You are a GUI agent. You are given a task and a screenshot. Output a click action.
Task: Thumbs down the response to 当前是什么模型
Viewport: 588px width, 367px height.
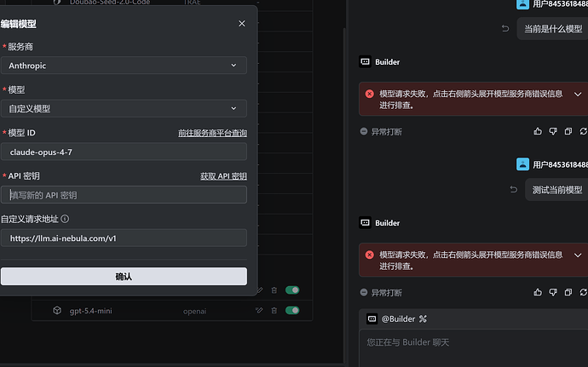(x=553, y=131)
